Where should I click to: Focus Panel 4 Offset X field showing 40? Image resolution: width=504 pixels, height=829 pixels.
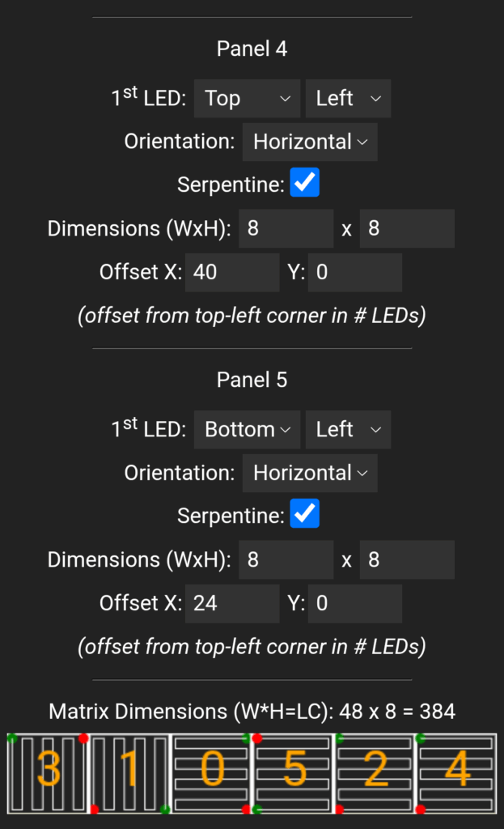[232, 272]
